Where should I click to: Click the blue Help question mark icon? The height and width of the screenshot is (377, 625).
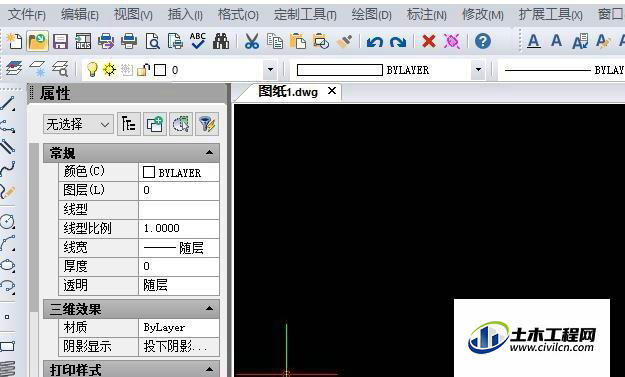tap(483, 41)
